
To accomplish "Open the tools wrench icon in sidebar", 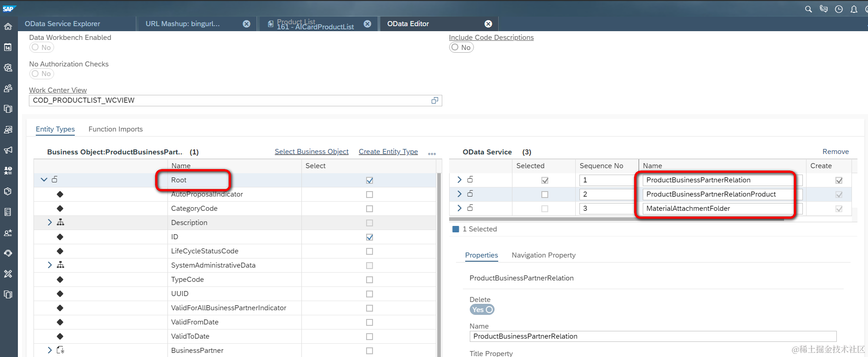I will [x=8, y=274].
